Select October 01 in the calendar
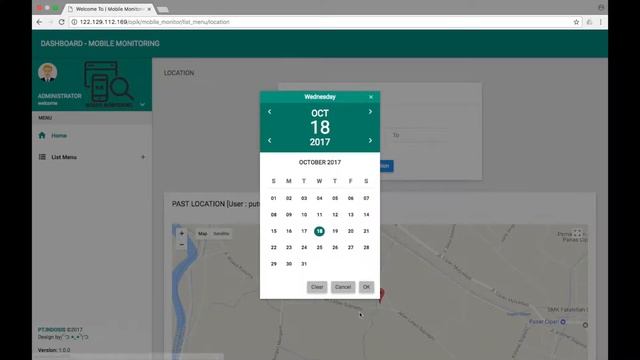 click(273, 198)
